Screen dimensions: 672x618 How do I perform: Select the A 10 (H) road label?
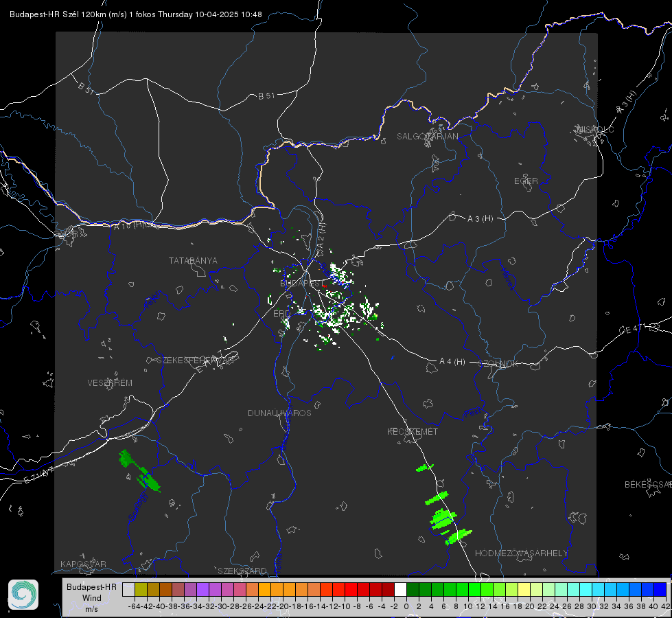(130, 225)
